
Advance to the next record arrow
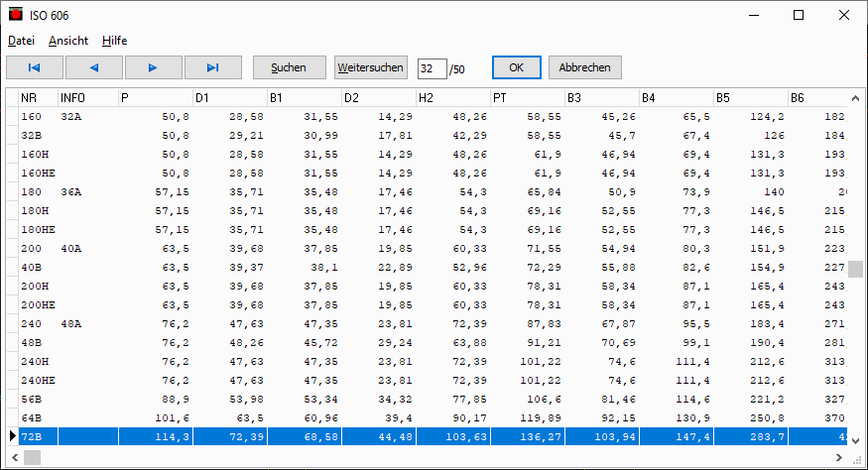tap(153, 67)
